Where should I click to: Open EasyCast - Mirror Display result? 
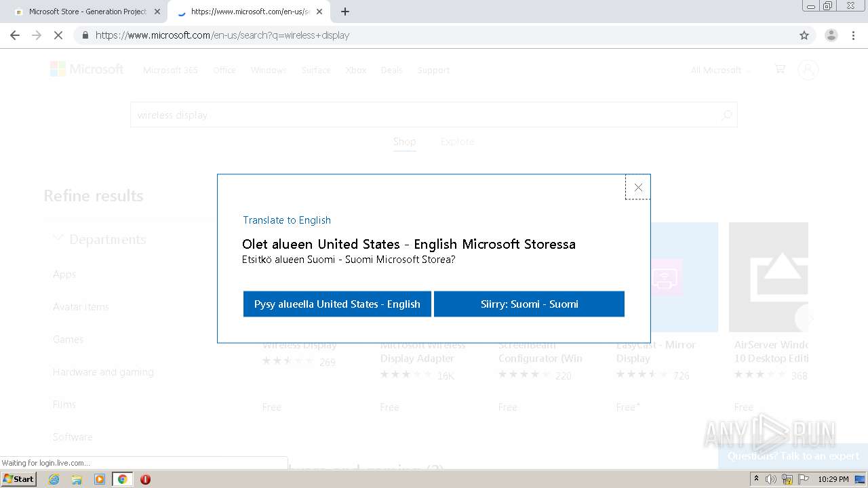tap(656, 352)
